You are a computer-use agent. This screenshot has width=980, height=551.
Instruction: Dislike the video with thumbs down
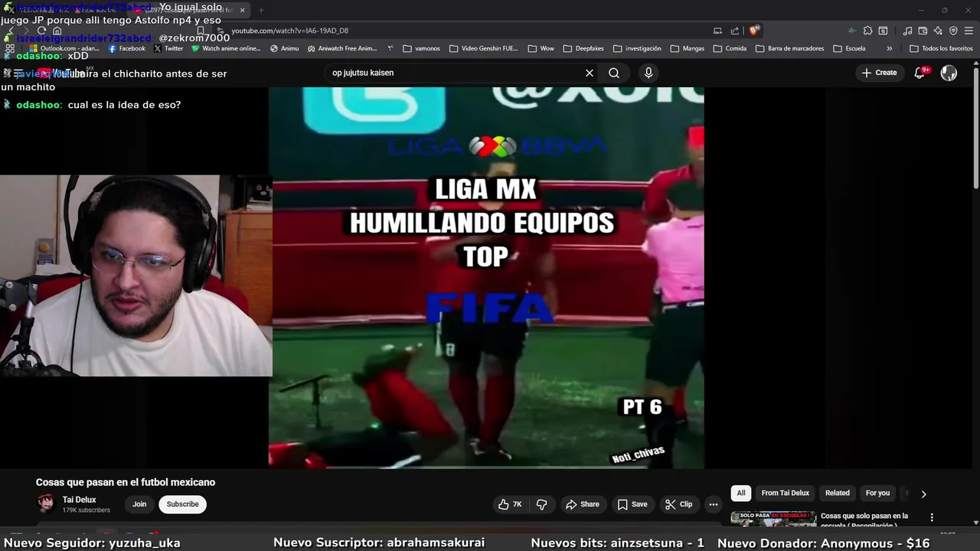(x=542, y=504)
